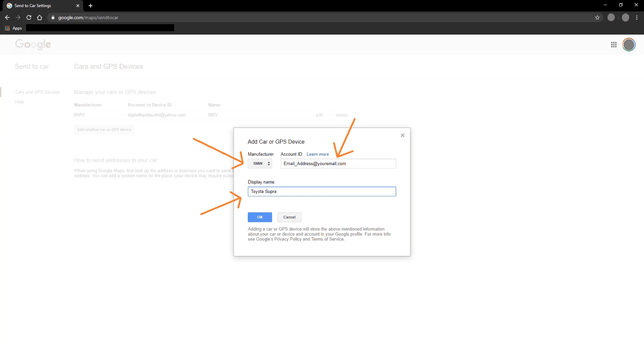Open the Learn more link
Image resolution: width=644 pixels, height=349 pixels.
318,154
